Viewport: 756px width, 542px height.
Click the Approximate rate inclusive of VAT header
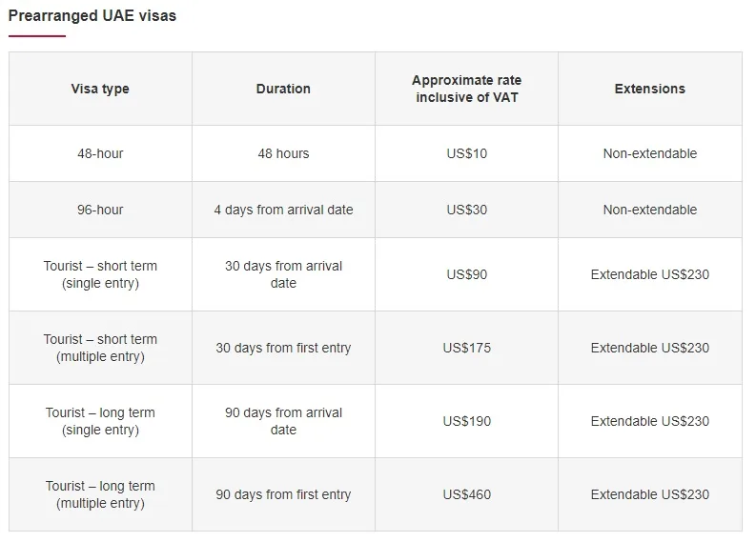467,89
